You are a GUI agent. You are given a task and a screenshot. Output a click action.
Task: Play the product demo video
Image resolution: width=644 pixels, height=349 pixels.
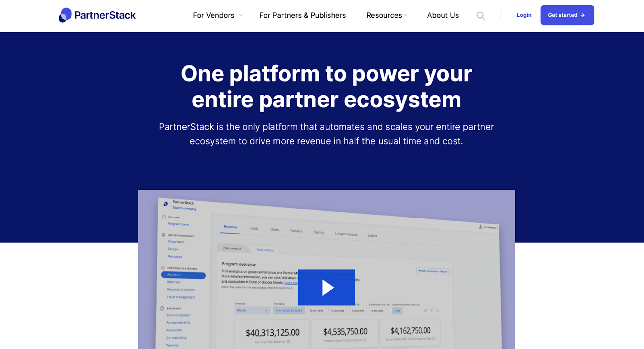pos(326,287)
